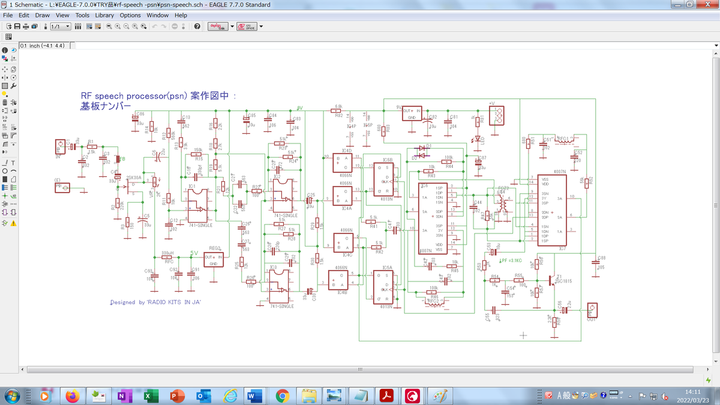Open Excel from the Windows taskbar
This screenshot has width=720, height=405.
click(149, 396)
